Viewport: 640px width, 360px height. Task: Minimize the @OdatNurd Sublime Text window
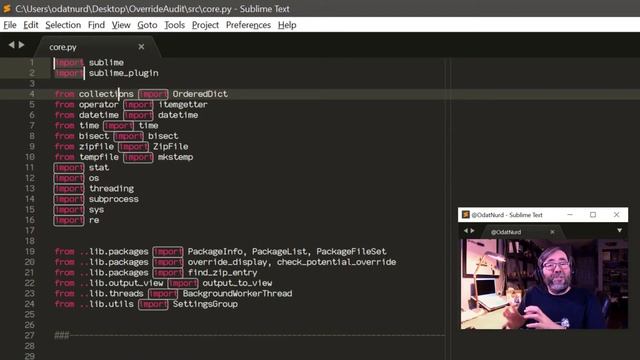[570, 215]
